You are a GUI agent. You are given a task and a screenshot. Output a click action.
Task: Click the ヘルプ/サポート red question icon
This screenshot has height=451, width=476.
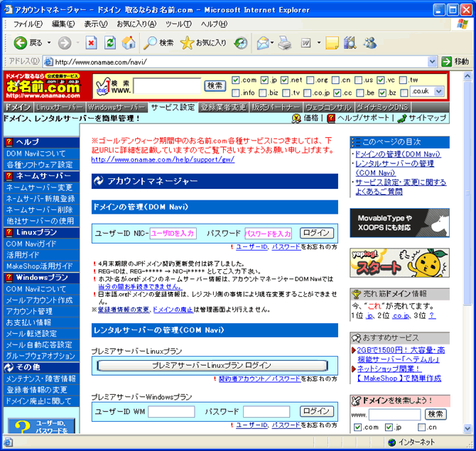[331, 119]
